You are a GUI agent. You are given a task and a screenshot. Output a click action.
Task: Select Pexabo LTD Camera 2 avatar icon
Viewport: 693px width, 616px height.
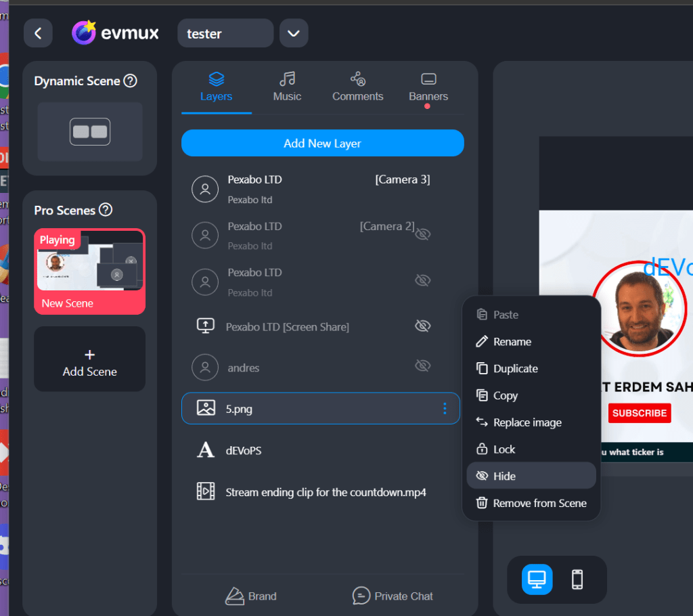205,236
